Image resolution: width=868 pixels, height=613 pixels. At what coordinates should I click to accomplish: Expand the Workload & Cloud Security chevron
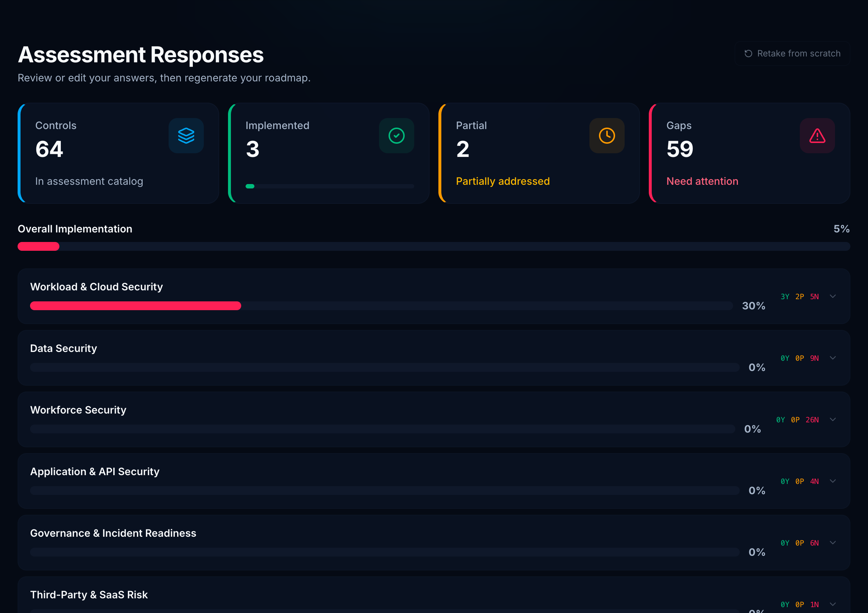[x=832, y=296]
